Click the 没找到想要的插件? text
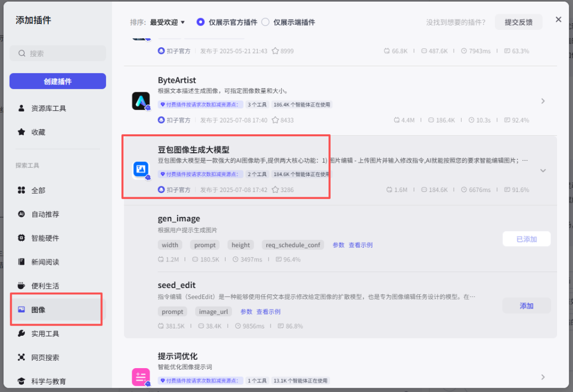The image size is (573, 392). (456, 22)
